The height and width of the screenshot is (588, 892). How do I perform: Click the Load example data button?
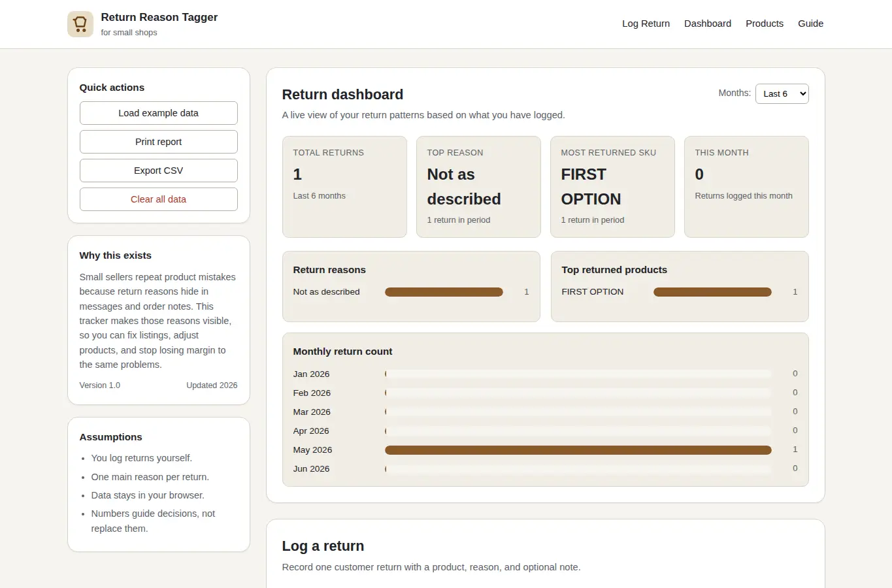(159, 113)
